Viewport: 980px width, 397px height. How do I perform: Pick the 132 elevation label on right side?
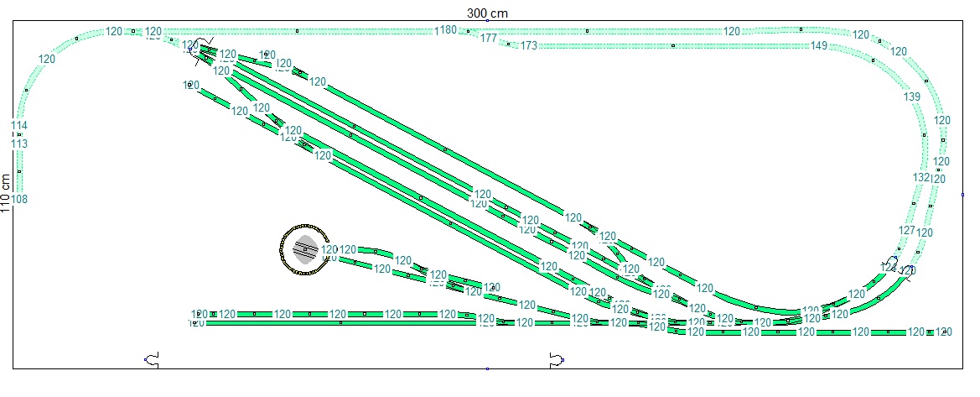pyautogui.click(x=920, y=177)
